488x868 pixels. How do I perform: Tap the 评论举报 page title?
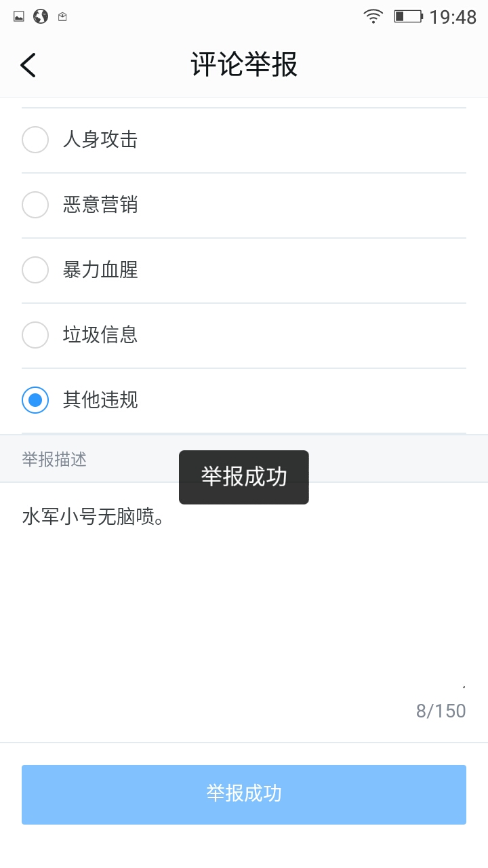[244, 65]
